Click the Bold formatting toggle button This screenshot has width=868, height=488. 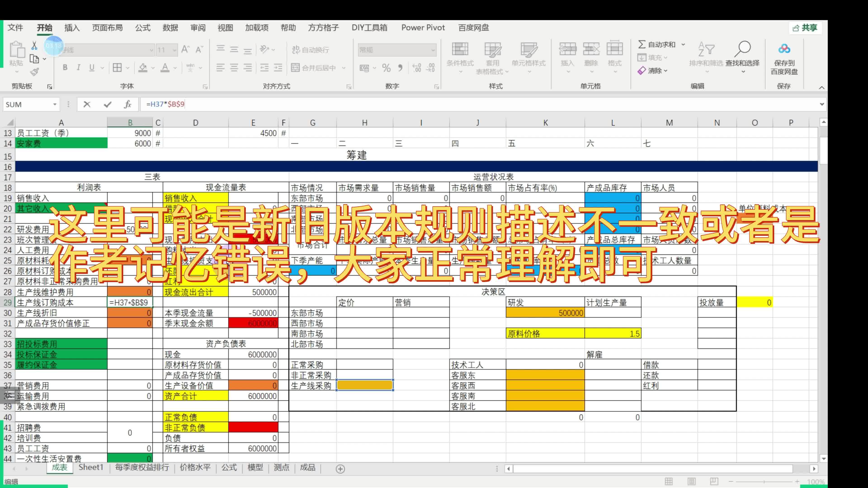tap(64, 68)
